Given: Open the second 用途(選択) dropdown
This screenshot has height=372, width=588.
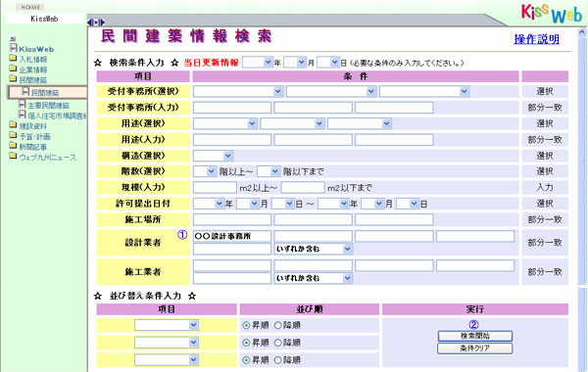Looking at the screenshot, I should pyautogui.click(x=292, y=123).
